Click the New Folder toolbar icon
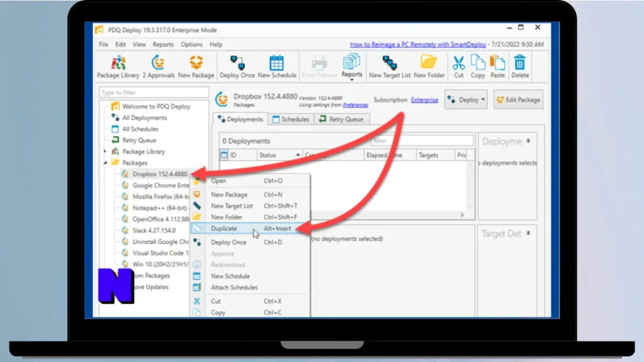Viewport: 644px width, 362px height. tap(429, 67)
